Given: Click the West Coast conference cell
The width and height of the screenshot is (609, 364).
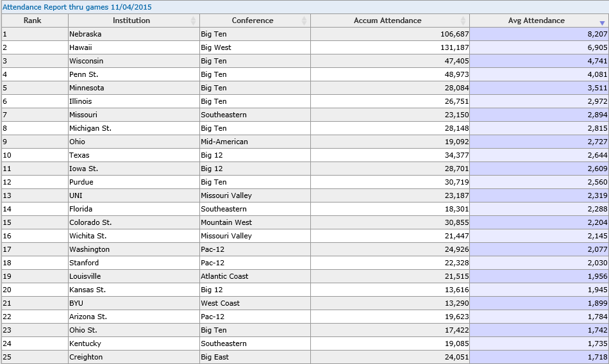Looking at the screenshot, I should 255,303.
